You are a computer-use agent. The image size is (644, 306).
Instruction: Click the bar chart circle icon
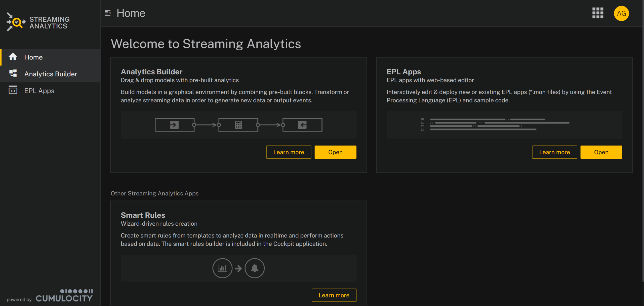pos(222,268)
